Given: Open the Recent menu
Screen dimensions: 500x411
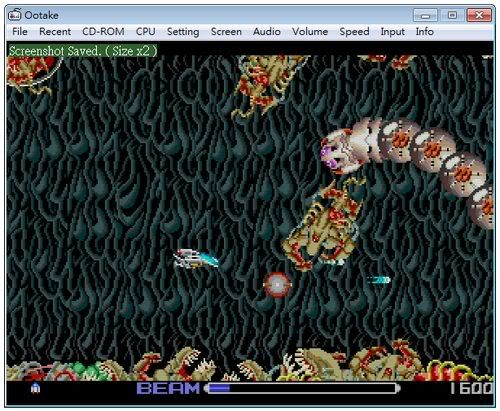Looking at the screenshot, I should click(x=55, y=32).
